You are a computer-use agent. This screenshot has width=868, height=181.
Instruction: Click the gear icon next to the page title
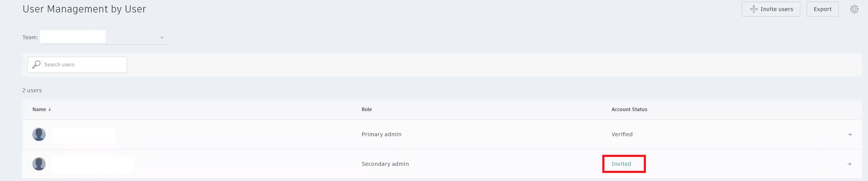point(232,9)
